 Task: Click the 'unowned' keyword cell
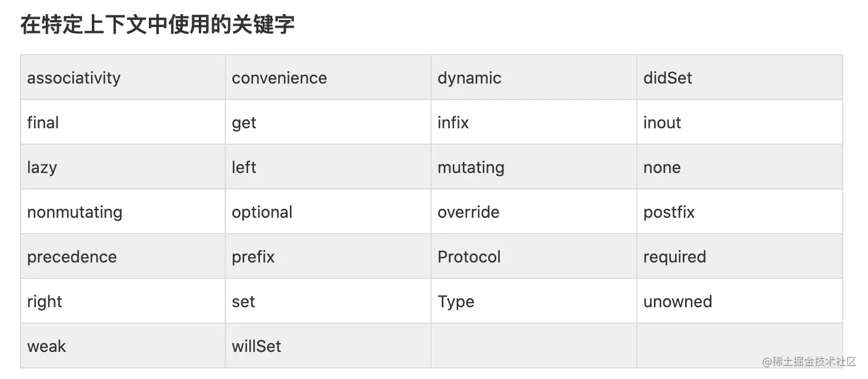coord(740,301)
